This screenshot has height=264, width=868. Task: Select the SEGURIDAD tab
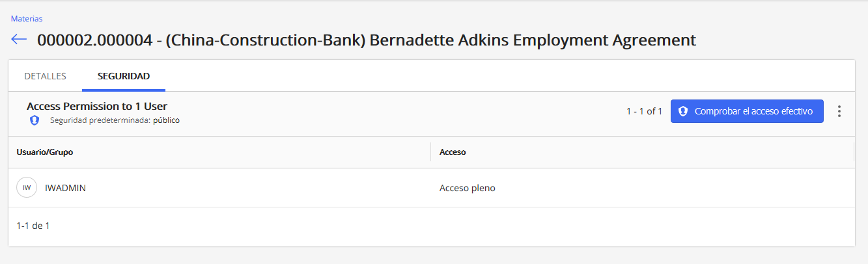124,76
